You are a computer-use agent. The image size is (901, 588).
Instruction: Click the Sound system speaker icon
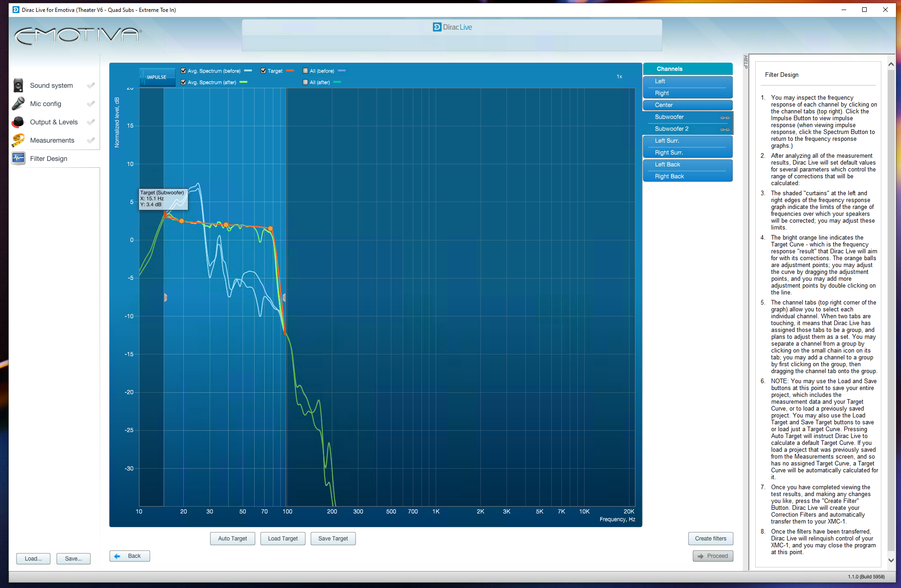point(18,86)
